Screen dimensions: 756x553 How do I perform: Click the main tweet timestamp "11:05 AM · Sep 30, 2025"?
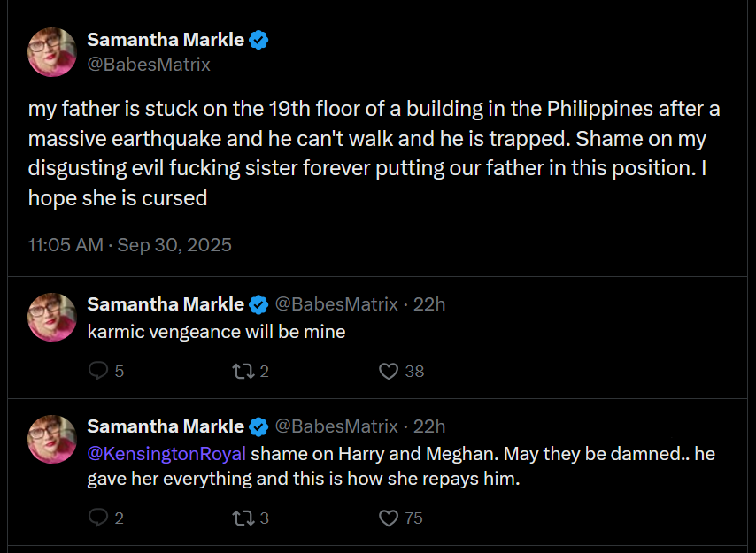tap(130, 245)
